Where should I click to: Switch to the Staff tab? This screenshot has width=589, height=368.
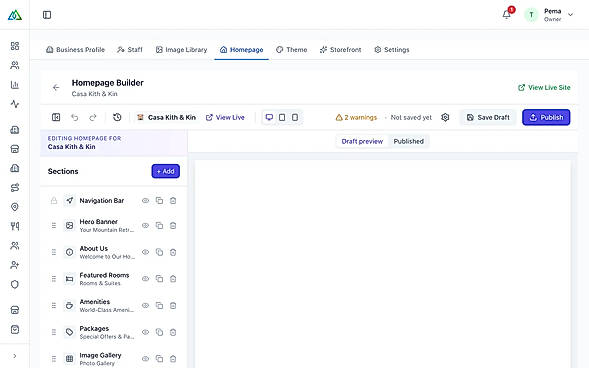[x=130, y=50]
